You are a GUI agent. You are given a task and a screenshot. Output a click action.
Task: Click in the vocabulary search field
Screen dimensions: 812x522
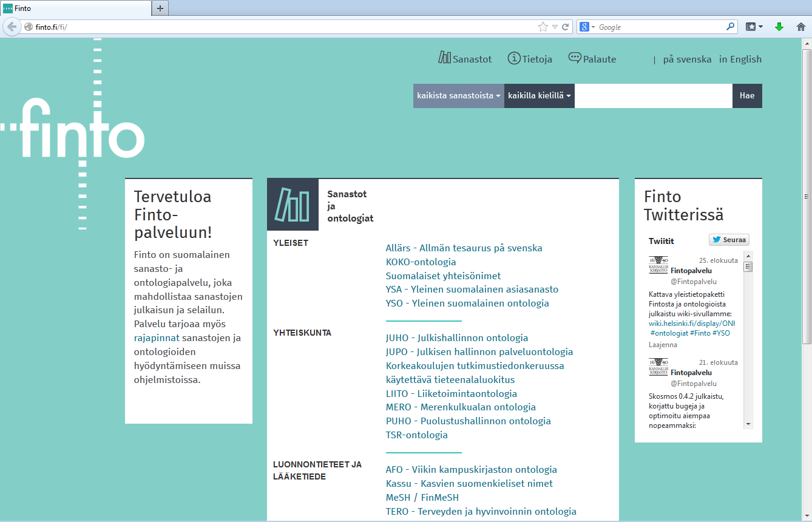[654, 96]
